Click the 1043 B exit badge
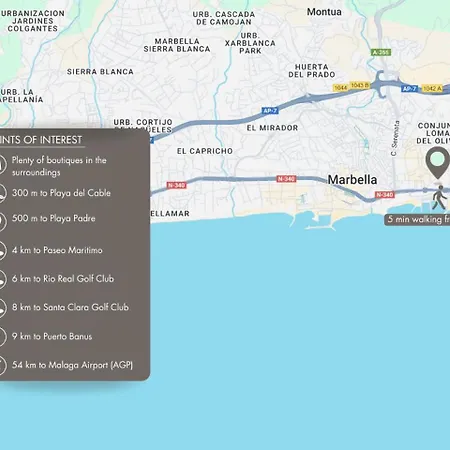The height and width of the screenshot is (450, 450). pyautogui.click(x=359, y=85)
